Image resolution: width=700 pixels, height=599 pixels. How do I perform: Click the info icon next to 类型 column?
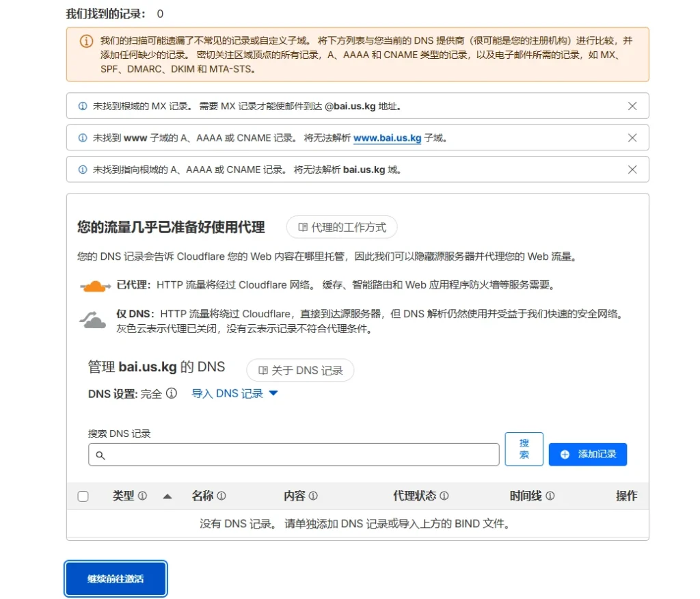pyautogui.click(x=142, y=496)
